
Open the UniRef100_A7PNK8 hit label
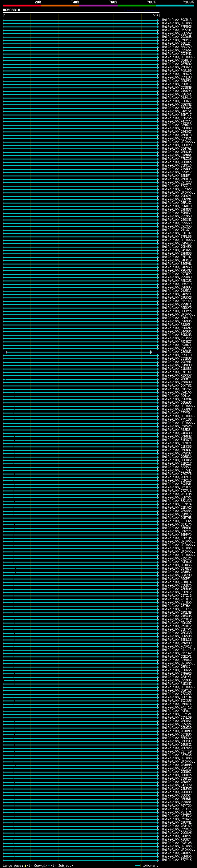click(x=176, y=26)
